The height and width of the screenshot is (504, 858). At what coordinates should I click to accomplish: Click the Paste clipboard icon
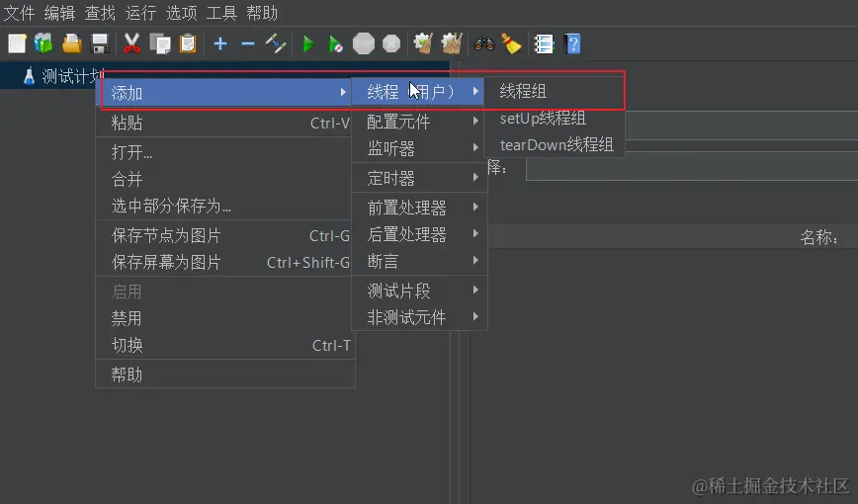188,43
